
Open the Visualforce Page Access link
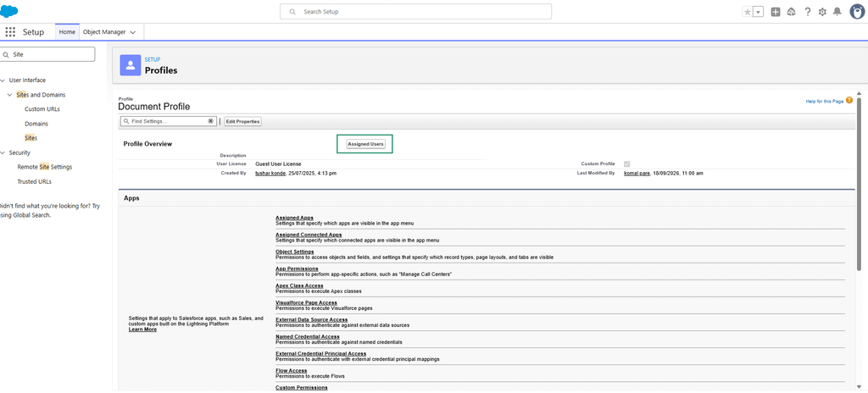click(306, 302)
